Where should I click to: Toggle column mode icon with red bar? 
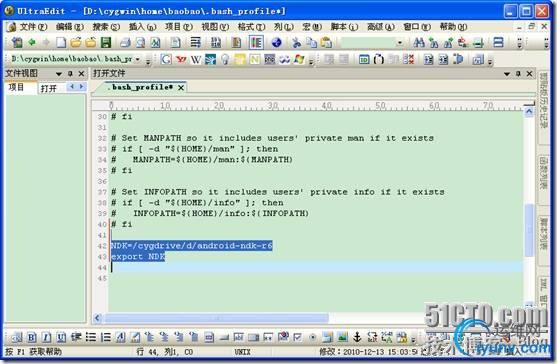(x=256, y=43)
